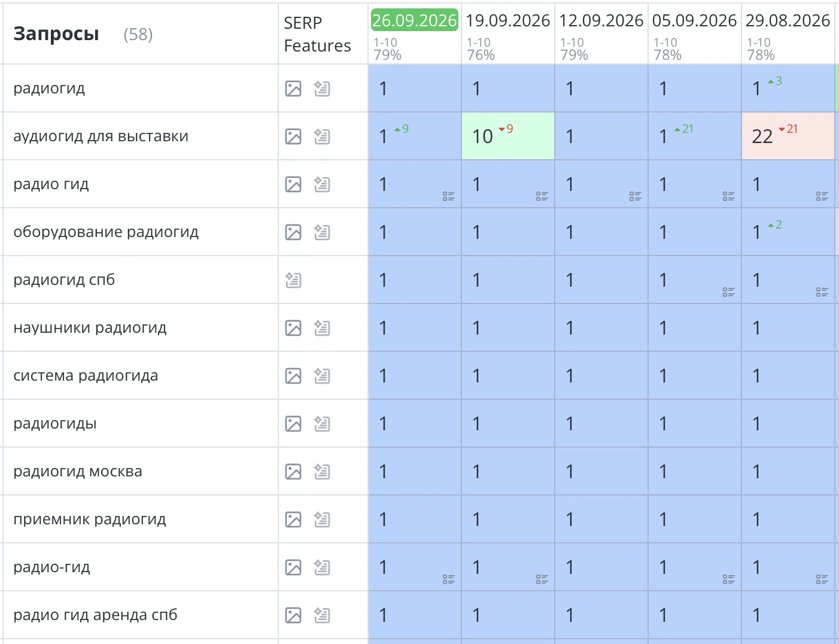The height and width of the screenshot is (644, 839).
Task: Click the AI snippet icon for радиогид
Action: coord(322,89)
